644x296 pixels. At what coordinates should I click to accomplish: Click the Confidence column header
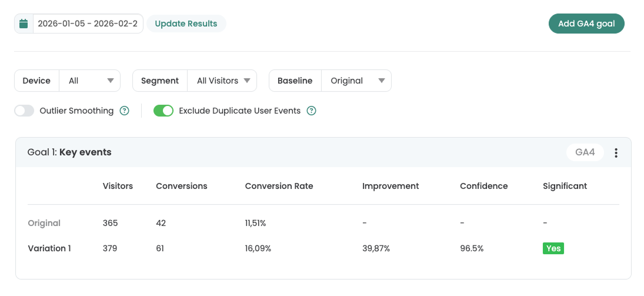coord(484,186)
